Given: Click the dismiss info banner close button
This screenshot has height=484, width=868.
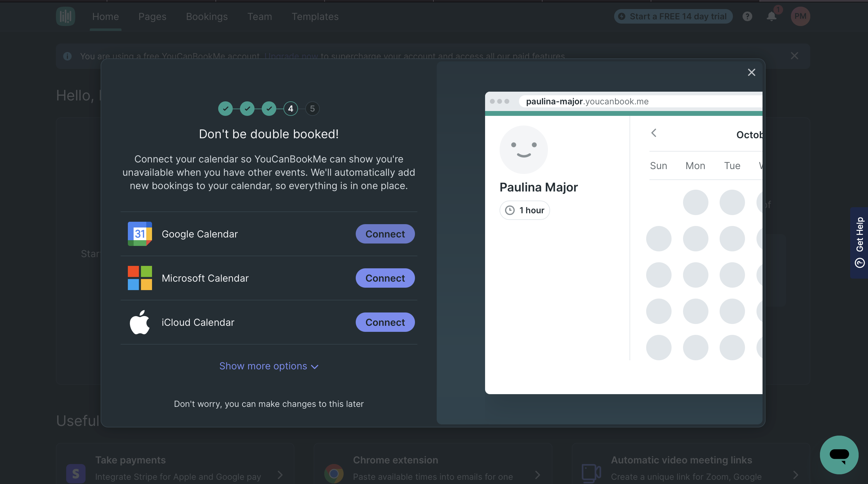Looking at the screenshot, I should [x=794, y=55].
